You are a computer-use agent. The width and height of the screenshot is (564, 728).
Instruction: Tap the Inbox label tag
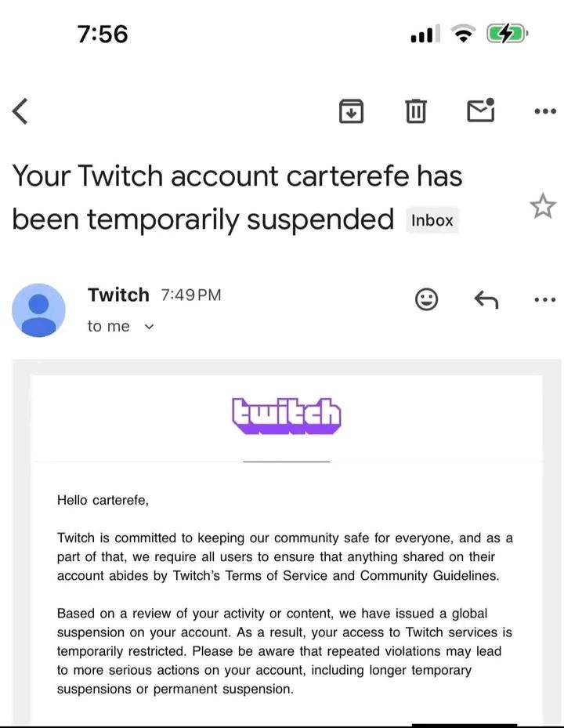(x=432, y=220)
